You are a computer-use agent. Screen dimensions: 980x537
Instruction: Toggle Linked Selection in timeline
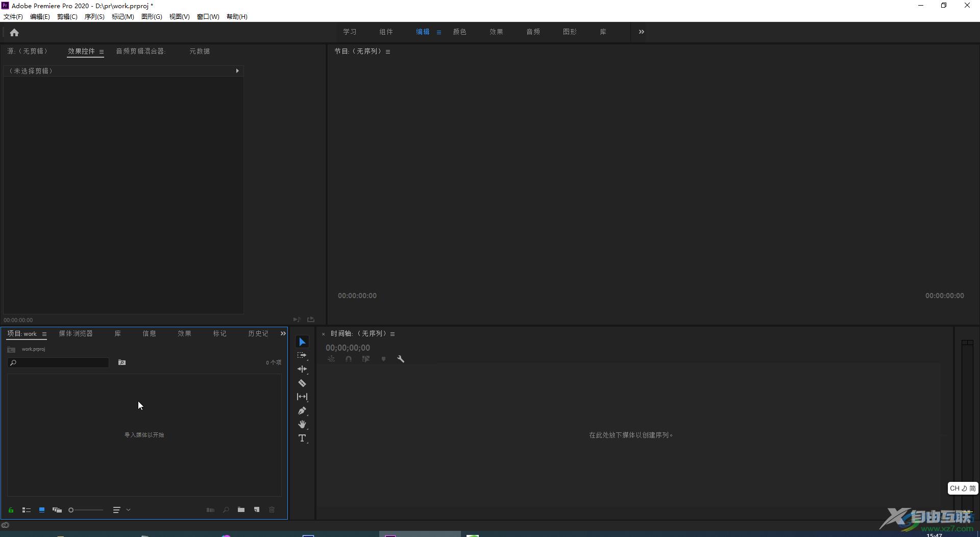point(366,359)
